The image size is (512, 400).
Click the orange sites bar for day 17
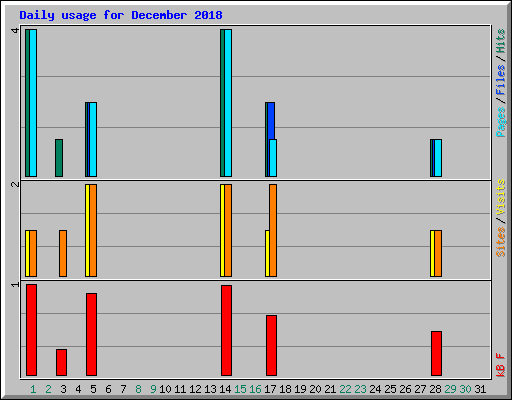[x=273, y=230]
